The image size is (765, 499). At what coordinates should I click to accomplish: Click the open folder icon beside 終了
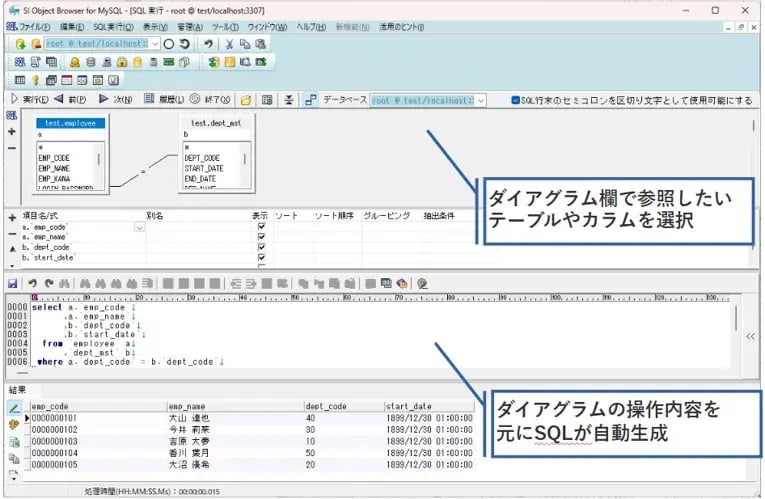click(245, 100)
